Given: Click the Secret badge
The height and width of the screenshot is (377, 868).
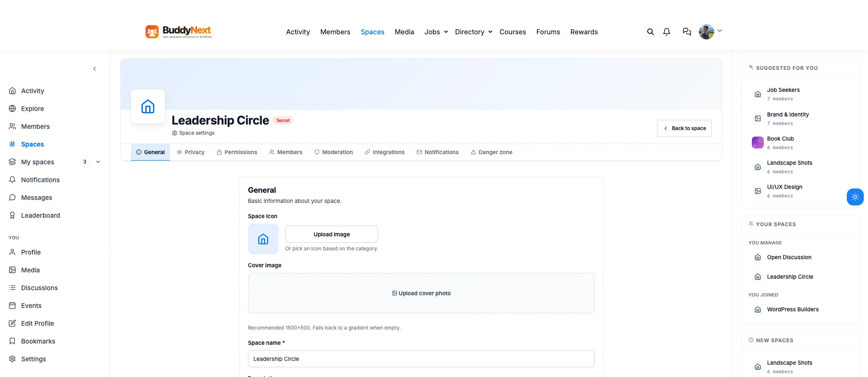Looking at the screenshot, I should click(x=283, y=120).
